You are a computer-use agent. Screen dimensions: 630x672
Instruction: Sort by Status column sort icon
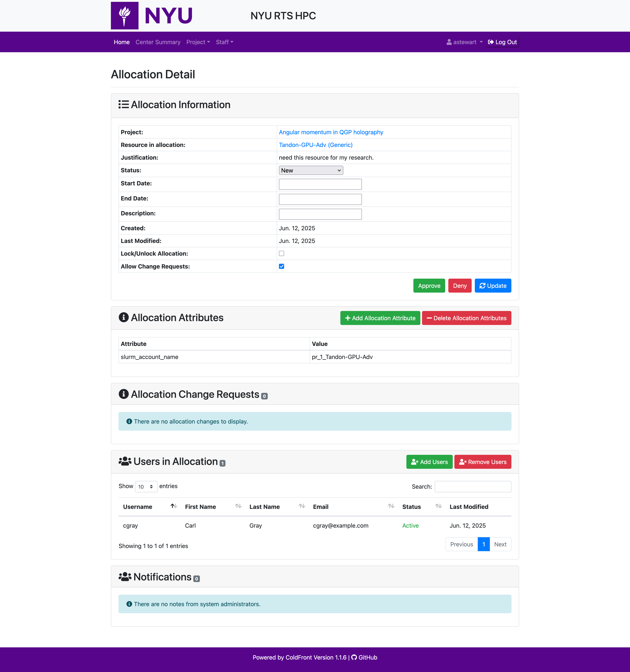tap(438, 506)
